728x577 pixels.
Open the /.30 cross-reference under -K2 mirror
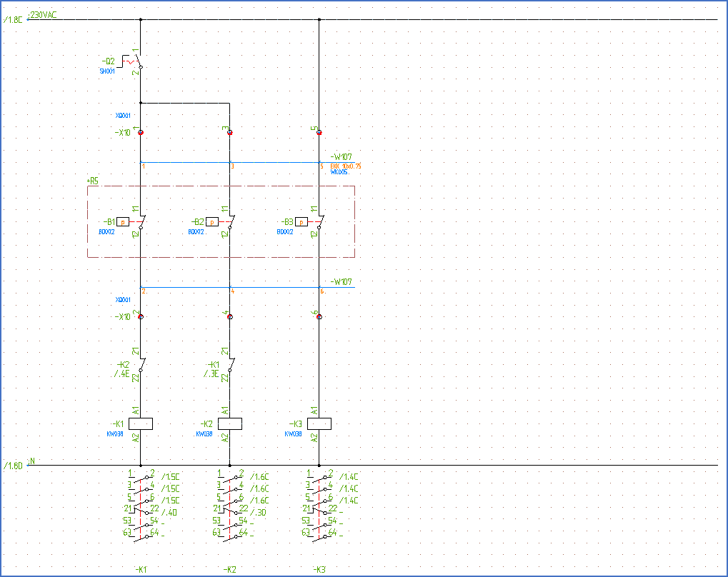click(x=257, y=511)
